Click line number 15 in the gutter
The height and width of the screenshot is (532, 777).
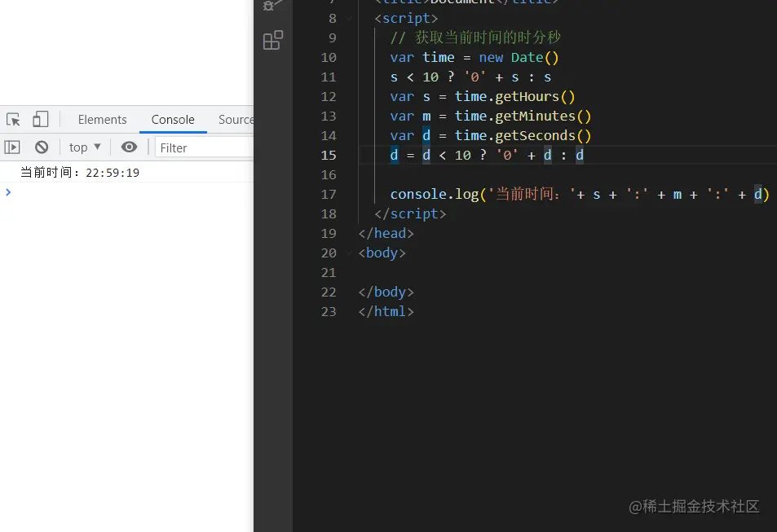tap(329, 155)
